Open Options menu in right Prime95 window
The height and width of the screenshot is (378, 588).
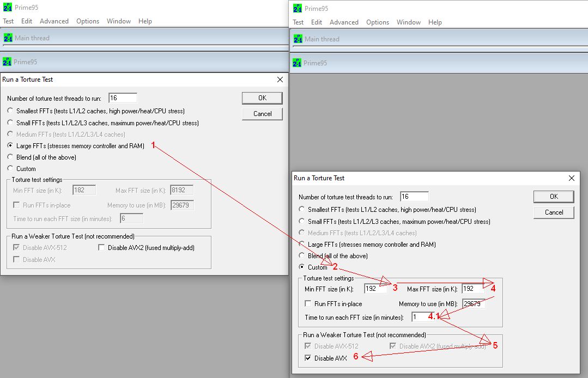click(378, 22)
